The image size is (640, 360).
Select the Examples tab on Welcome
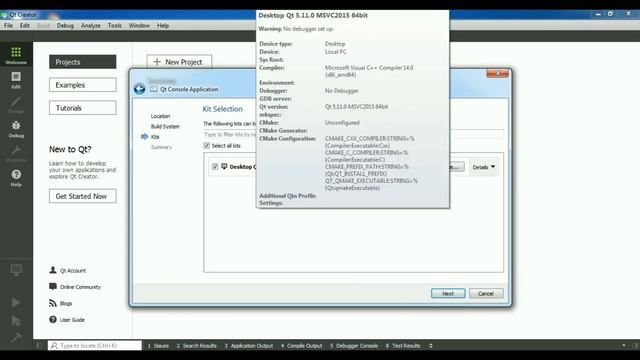82,85
